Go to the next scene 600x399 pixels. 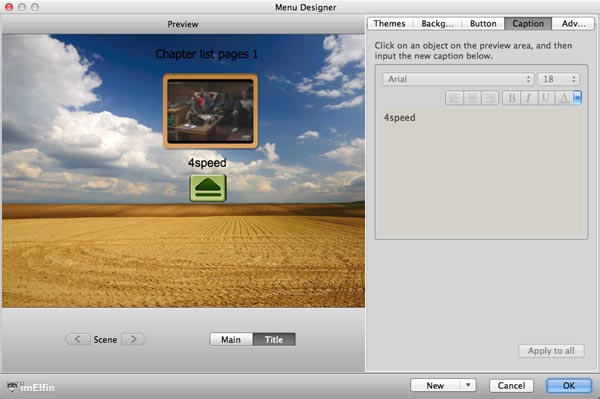134,339
